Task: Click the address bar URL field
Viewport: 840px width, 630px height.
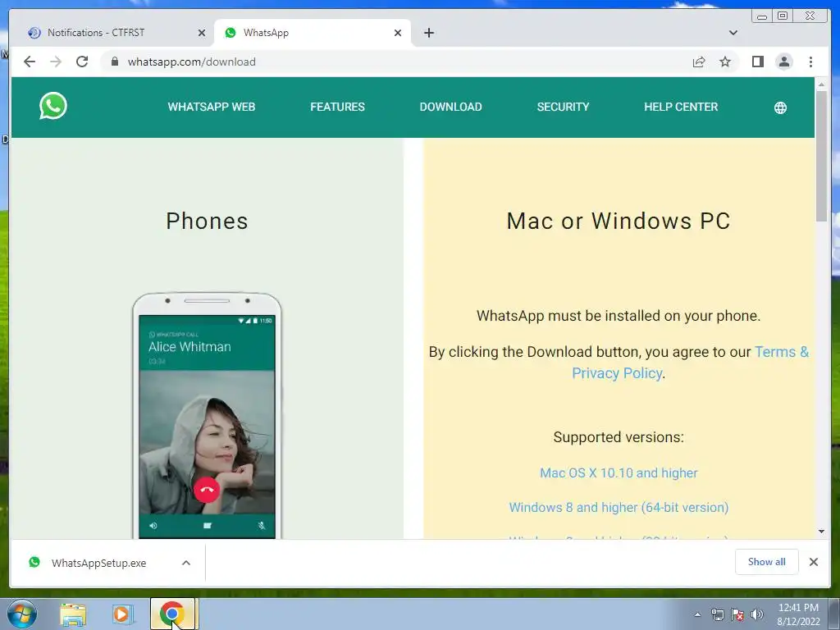Action: (395, 62)
